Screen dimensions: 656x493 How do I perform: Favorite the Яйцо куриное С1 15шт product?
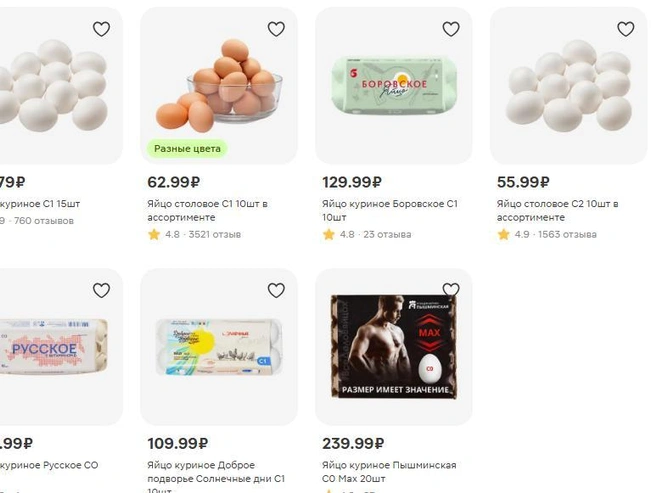(x=101, y=29)
